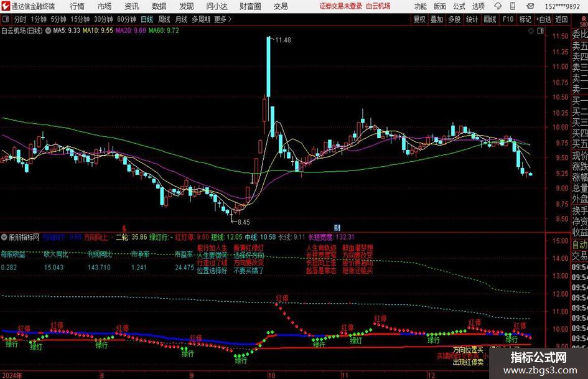Screen dimensions: 588x379
Task: Select the 日线 daily tab
Action: click(x=147, y=19)
